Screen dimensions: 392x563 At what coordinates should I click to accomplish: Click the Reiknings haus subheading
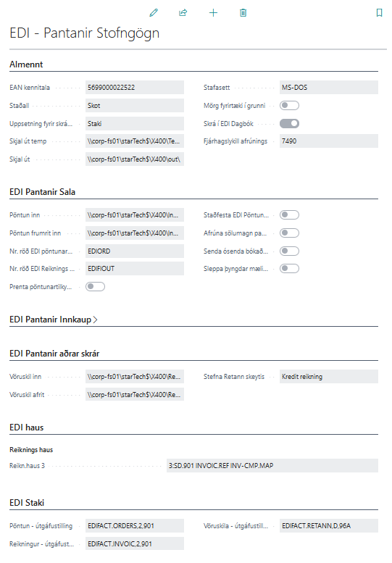[x=31, y=450]
